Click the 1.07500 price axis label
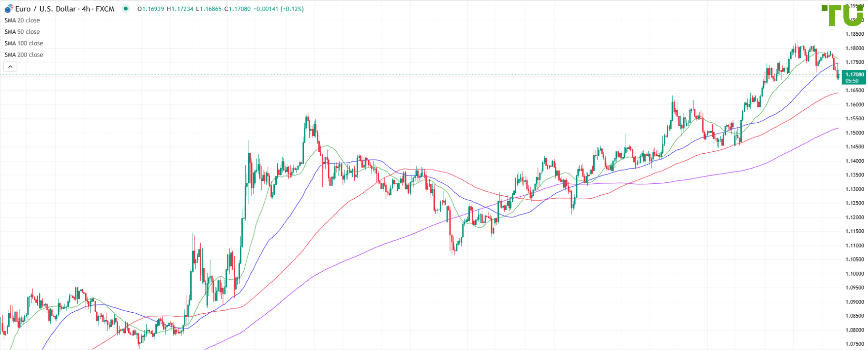This screenshot has width=868, height=350. tap(854, 344)
